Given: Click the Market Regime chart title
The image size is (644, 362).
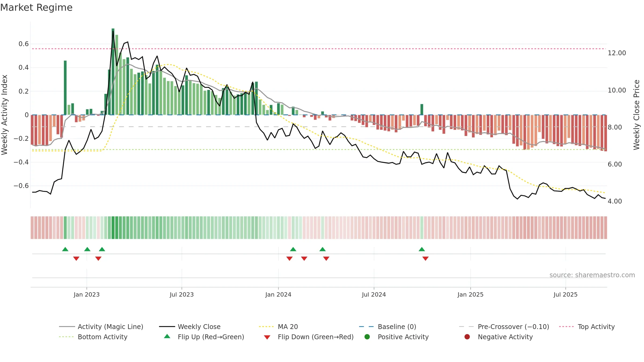Looking at the screenshot, I should (36, 8).
